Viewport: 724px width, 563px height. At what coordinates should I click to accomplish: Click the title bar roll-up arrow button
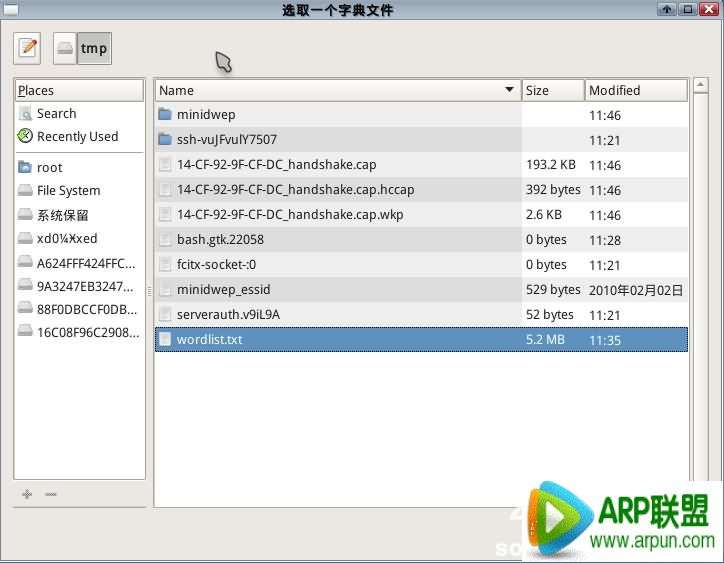[x=667, y=9]
